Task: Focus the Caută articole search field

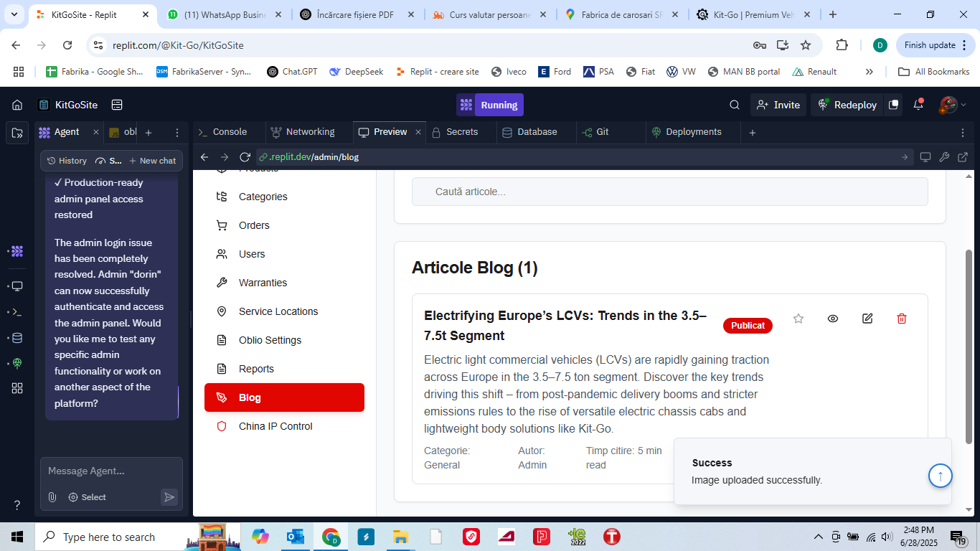Action: click(x=669, y=192)
